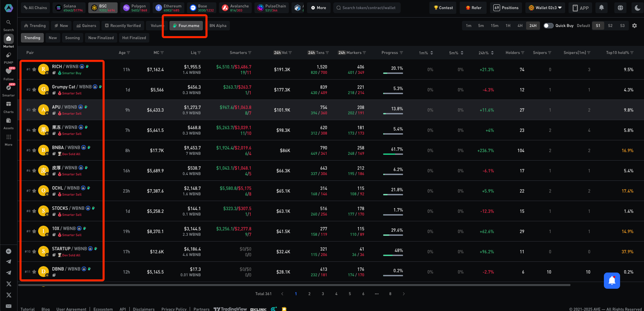Screen dimensions: 644x311
Task: Focus the search token/contract/wallet field
Action: 367,8
